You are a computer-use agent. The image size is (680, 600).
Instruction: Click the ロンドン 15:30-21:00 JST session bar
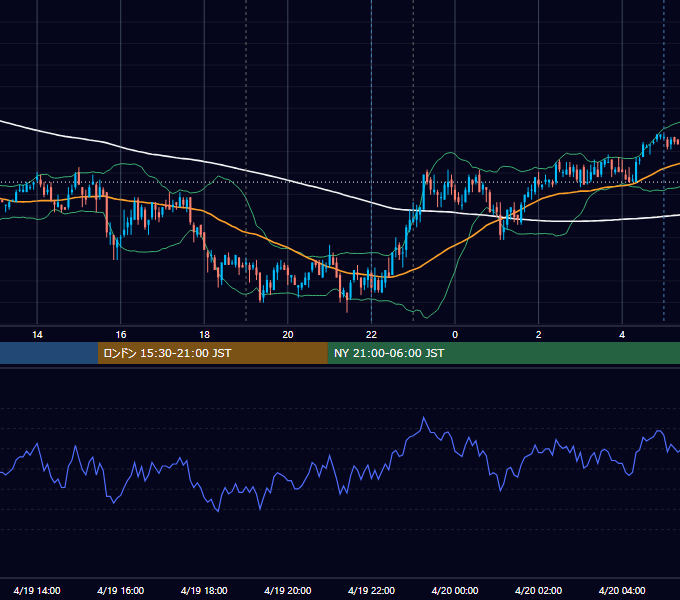pos(212,353)
